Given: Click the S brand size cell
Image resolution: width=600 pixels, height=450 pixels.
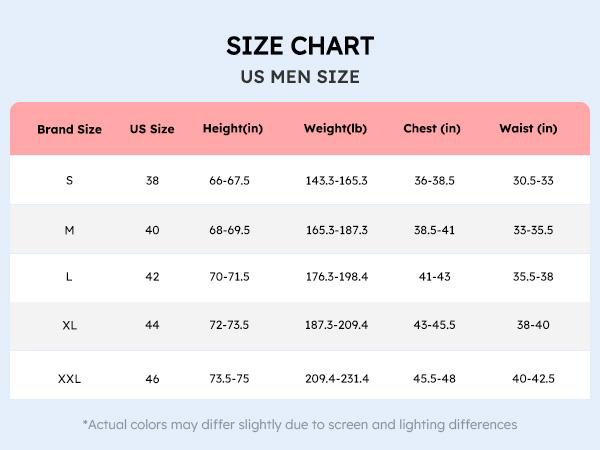Looking at the screenshot, I should click(x=69, y=181).
